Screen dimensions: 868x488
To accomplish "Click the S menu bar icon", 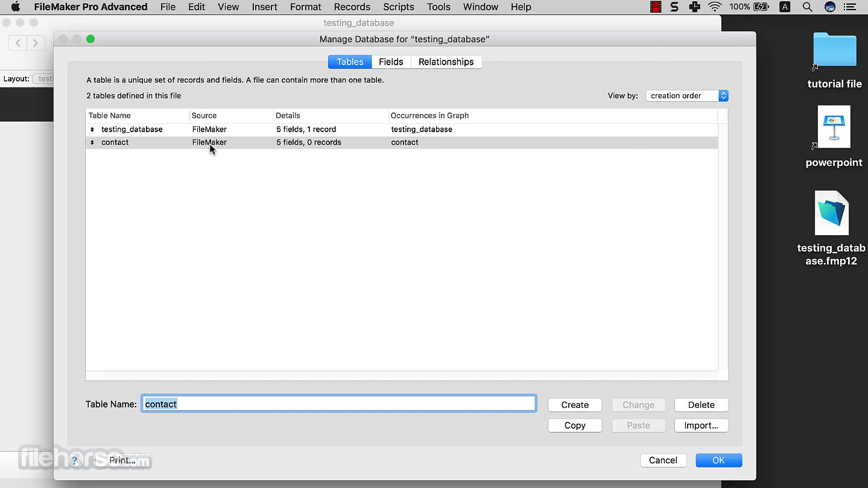I will tap(675, 7).
